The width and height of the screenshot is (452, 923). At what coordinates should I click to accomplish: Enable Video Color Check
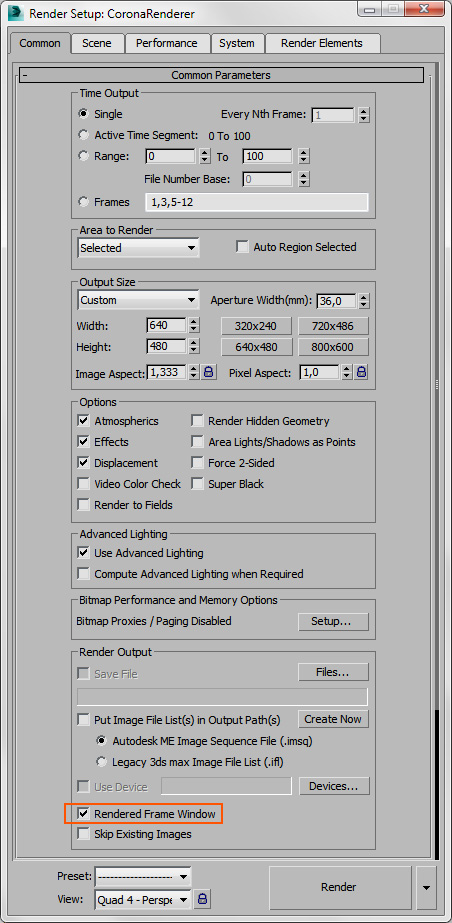pyautogui.click(x=84, y=484)
